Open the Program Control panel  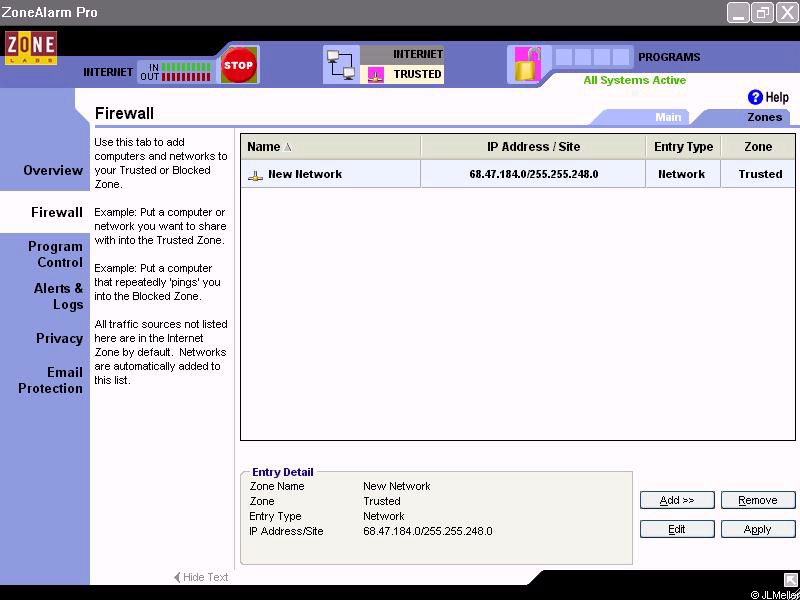(55, 254)
